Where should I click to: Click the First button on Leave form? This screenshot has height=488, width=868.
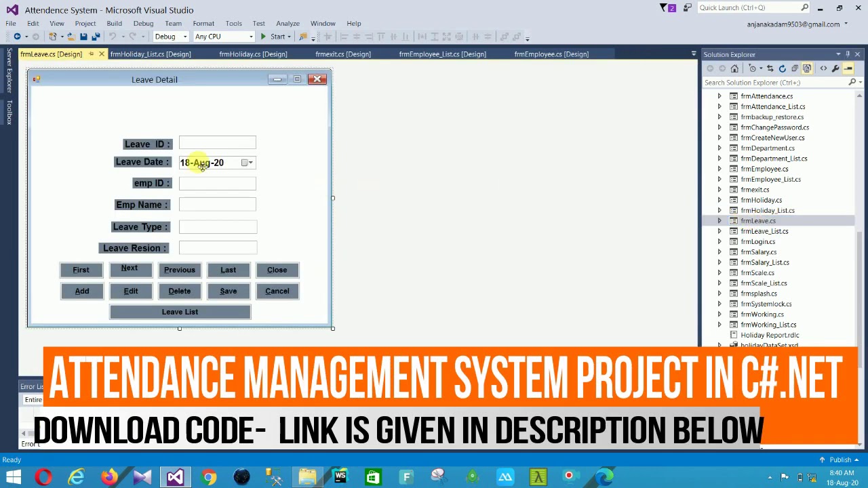(81, 270)
